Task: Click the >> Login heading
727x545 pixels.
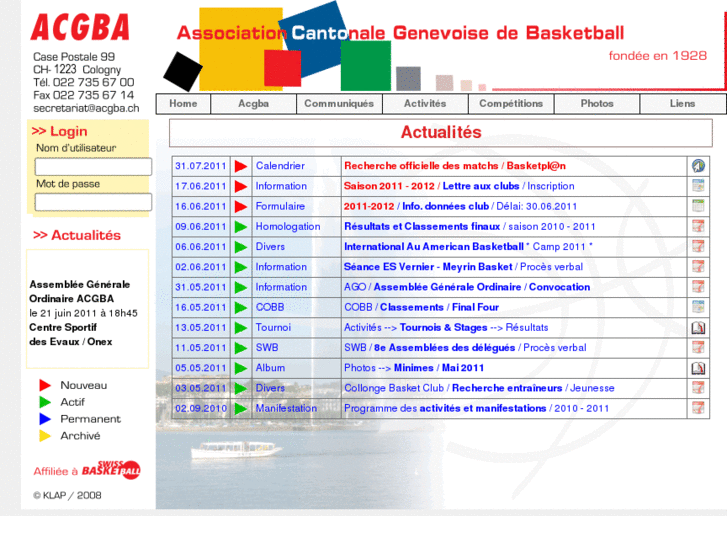Action: click(59, 131)
